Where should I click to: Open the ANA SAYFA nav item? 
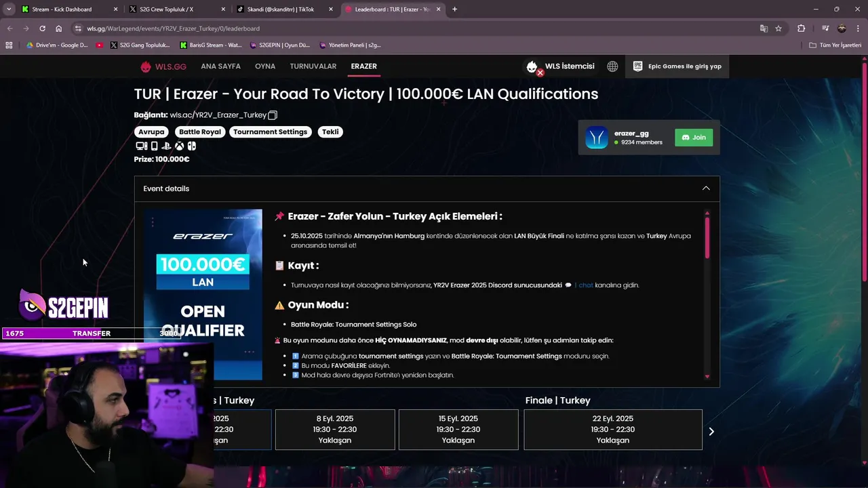click(x=221, y=66)
